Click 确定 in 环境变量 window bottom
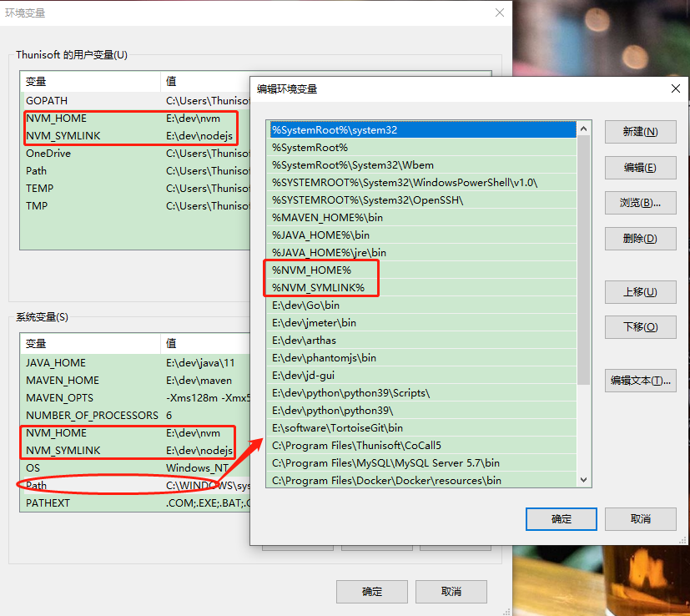This screenshot has width=690, height=616. (372, 591)
